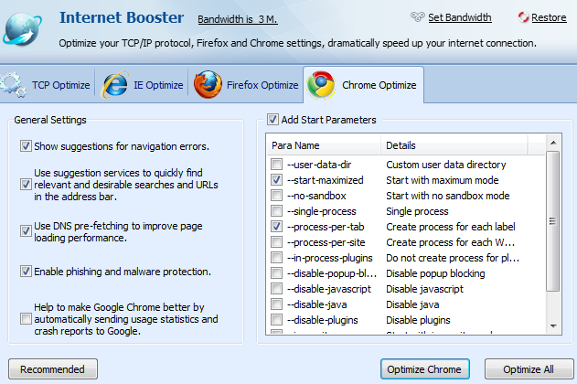Viewport: 577px width, 384px height.
Task: Select 'Disable plugins' details text
Action: (x=418, y=320)
